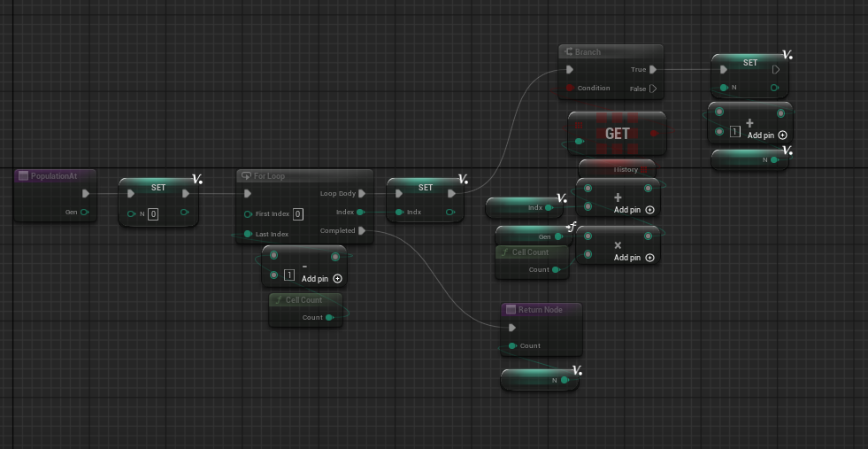Select the For Loop node title
Image resolution: width=868 pixels, height=449 pixels.
pyautogui.click(x=269, y=176)
